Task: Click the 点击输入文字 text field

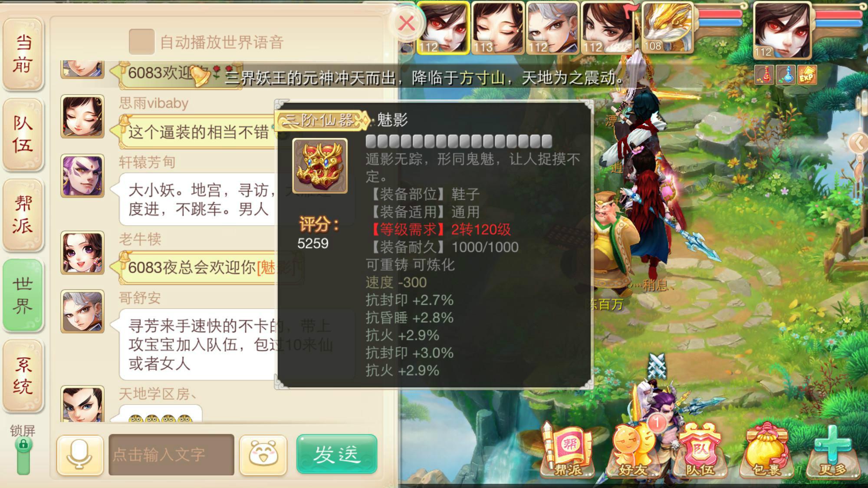Action: point(171,455)
